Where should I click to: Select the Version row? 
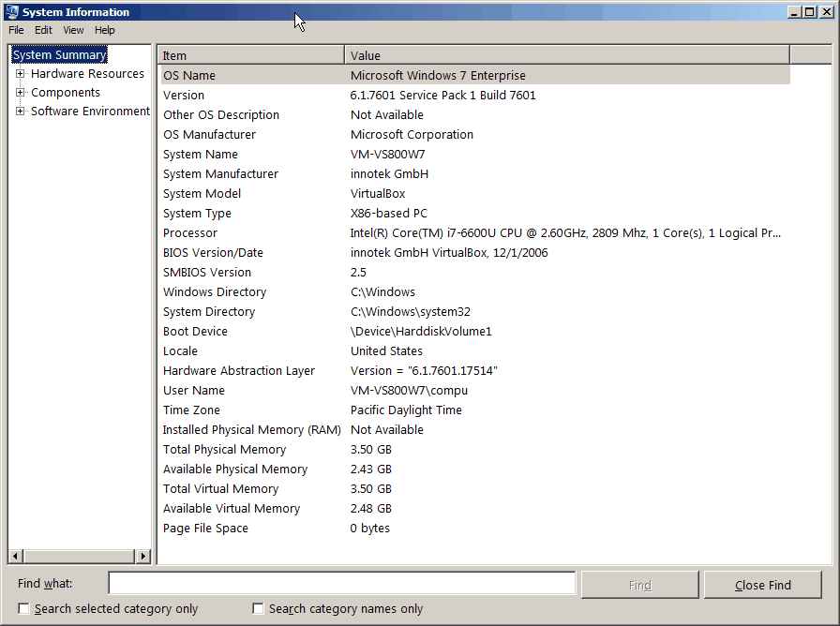pyautogui.click(x=475, y=96)
